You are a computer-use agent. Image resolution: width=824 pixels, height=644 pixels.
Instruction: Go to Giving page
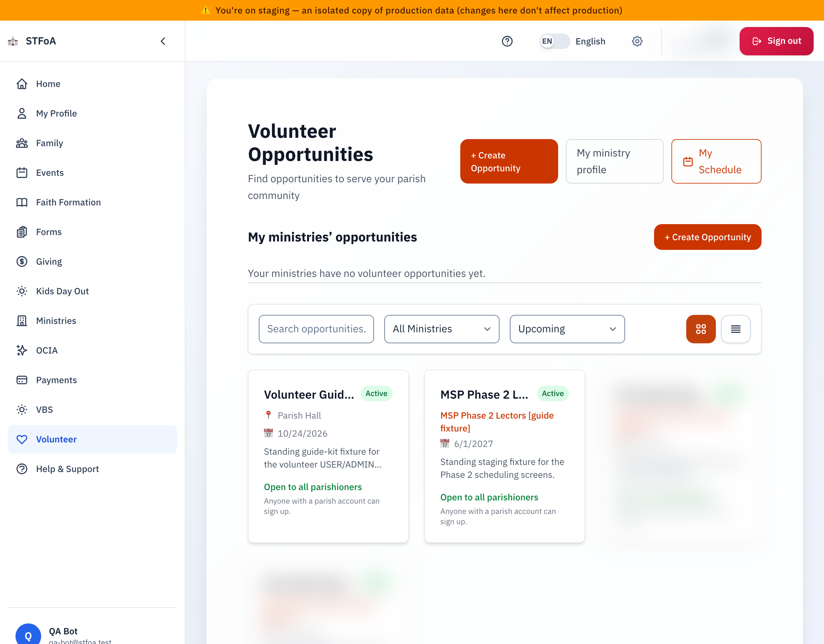tap(92, 261)
